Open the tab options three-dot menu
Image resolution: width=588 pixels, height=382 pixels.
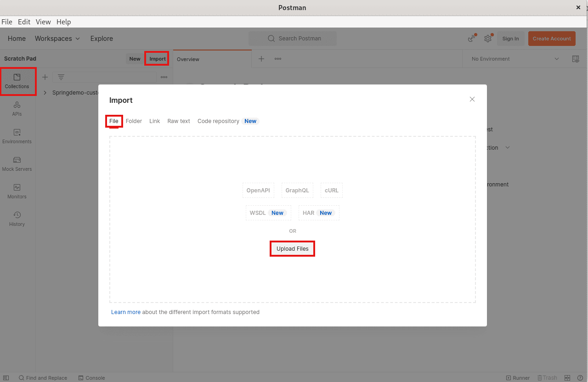278,59
